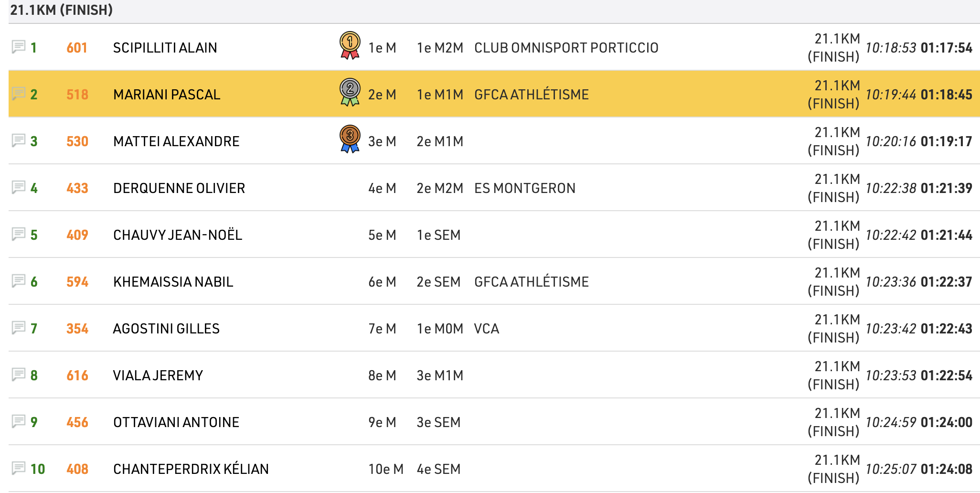Click the bronze third-place medal icon
Image resolution: width=980 pixels, height=493 pixels.
click(350, 139)
